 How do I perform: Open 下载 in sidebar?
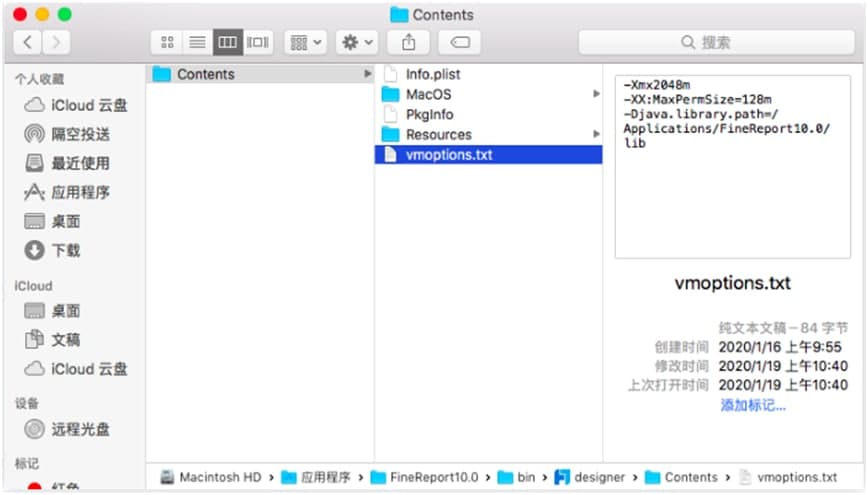[52, 250]
